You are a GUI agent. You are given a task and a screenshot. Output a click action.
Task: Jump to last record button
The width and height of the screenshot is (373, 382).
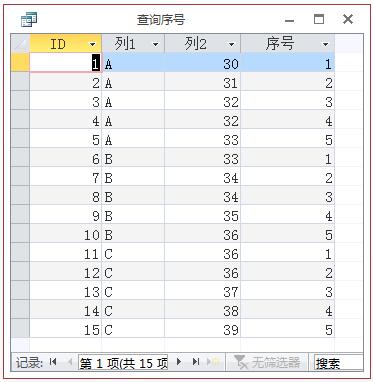point(196,362)
